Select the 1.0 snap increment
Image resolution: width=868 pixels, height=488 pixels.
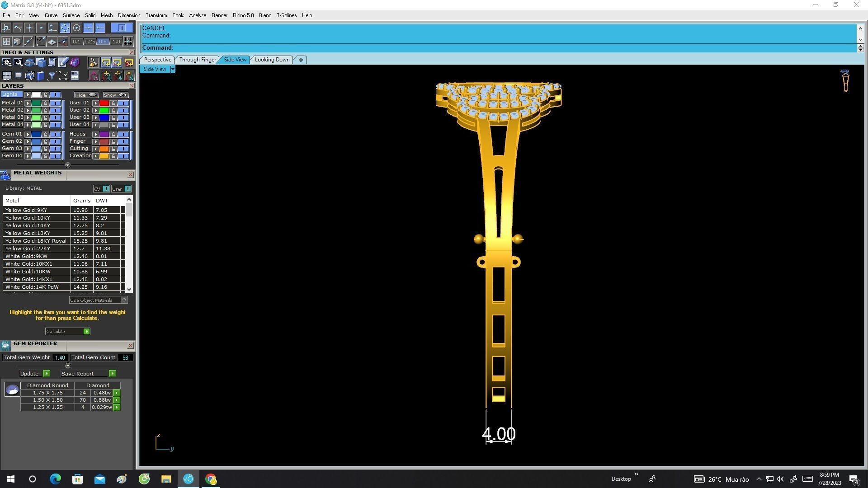pos(116,42)
